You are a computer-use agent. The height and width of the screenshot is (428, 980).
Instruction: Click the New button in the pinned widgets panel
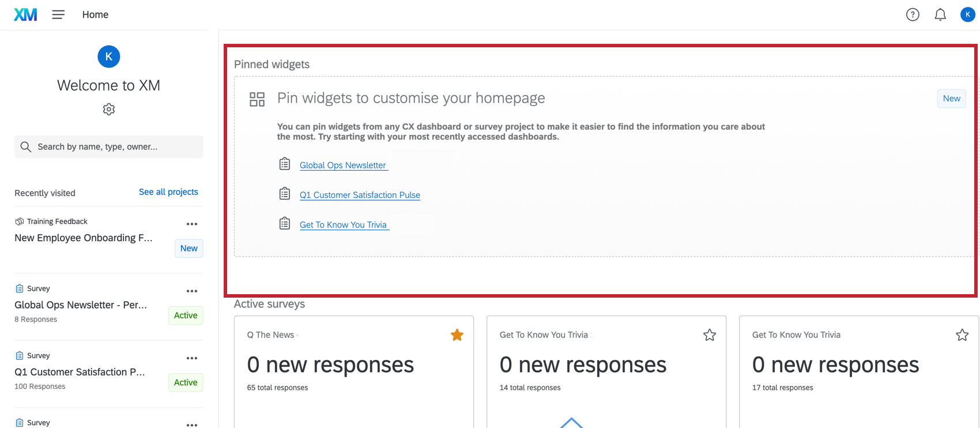click(951, 98)
